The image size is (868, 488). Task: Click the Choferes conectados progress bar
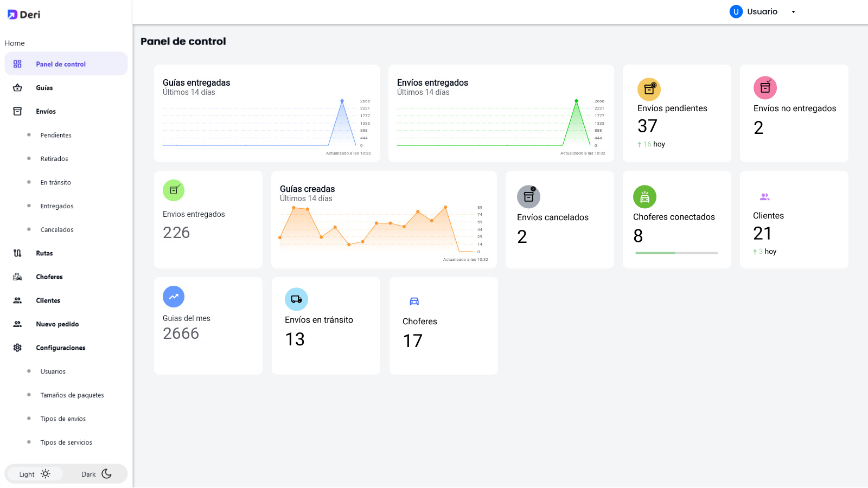coord(676,253)
